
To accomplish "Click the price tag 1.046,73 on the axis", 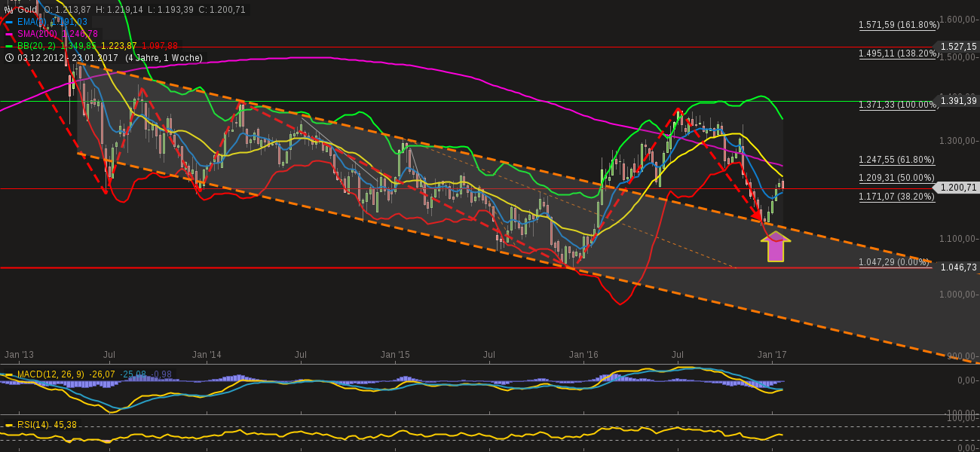I will (x=958, y=267).
